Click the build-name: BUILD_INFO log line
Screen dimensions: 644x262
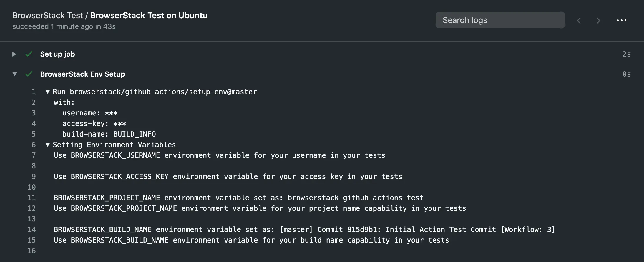pyautogui.click(x=109, y=134)
